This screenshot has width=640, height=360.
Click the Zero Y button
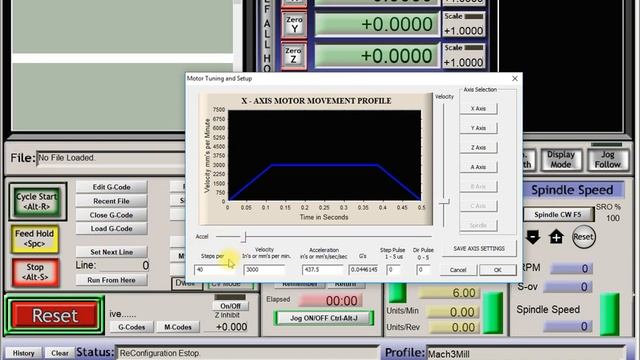tap(294, 24)
